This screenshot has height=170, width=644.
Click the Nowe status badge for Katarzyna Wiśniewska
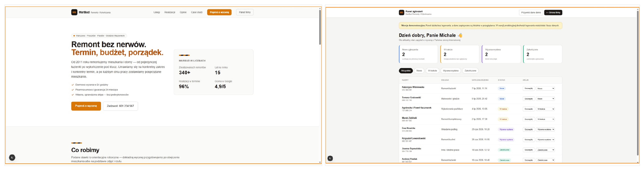(502, 89)
